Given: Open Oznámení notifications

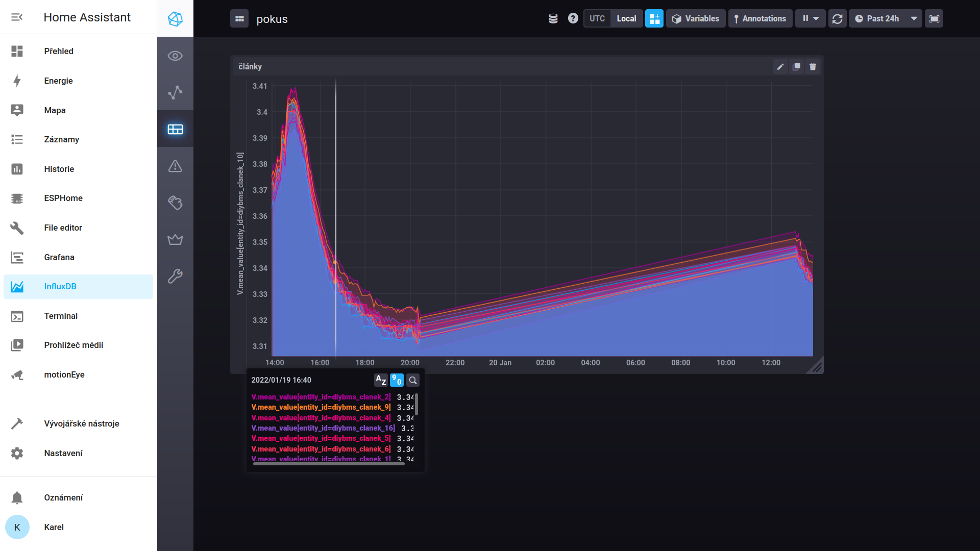Looking at the screenshot, I should [78, 497].
